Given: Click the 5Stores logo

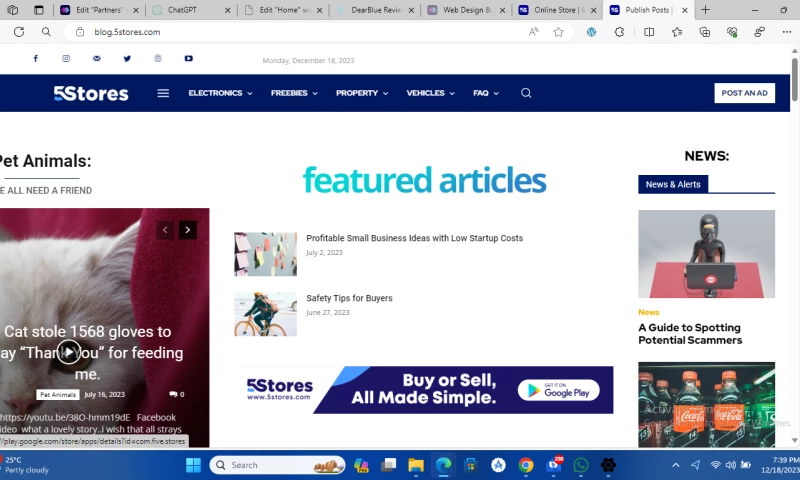Looking at the screenshot, I should coord(91,93).
